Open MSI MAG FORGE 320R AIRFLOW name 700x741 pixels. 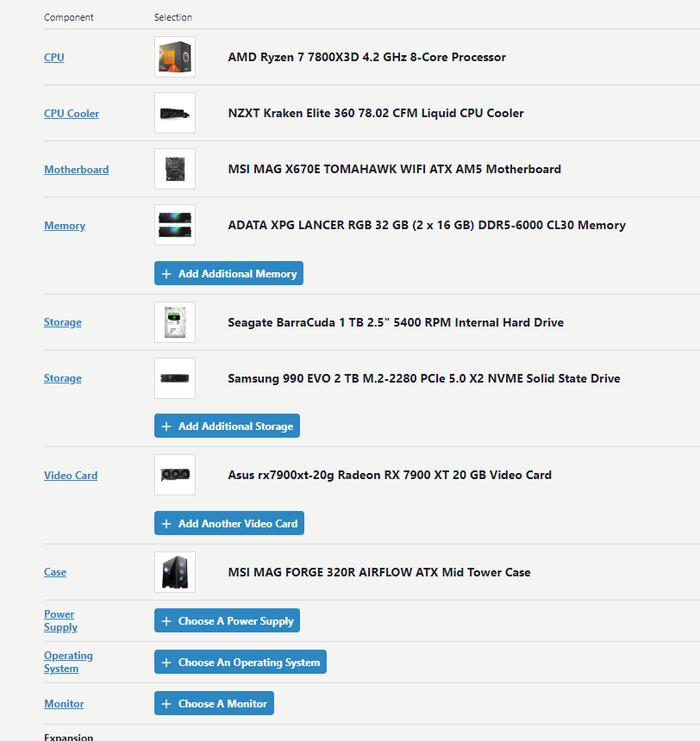click(378, 572)
